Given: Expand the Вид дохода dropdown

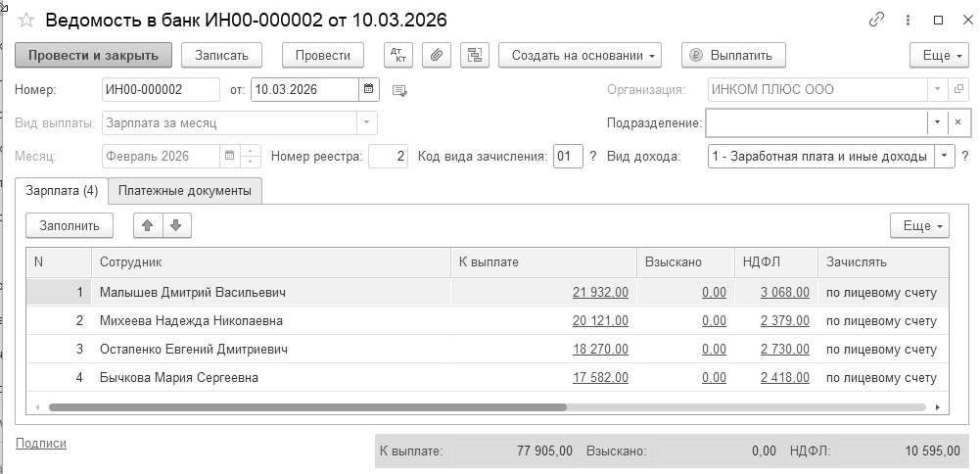Looking at the screenshot, I should point(945,156).
